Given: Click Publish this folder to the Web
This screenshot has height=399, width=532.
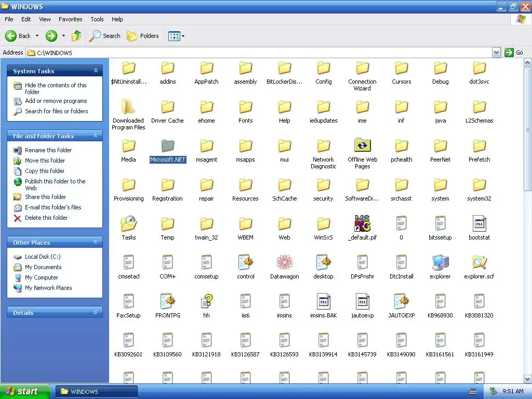Looking at the screenshot, I should [x=55, y=184].
